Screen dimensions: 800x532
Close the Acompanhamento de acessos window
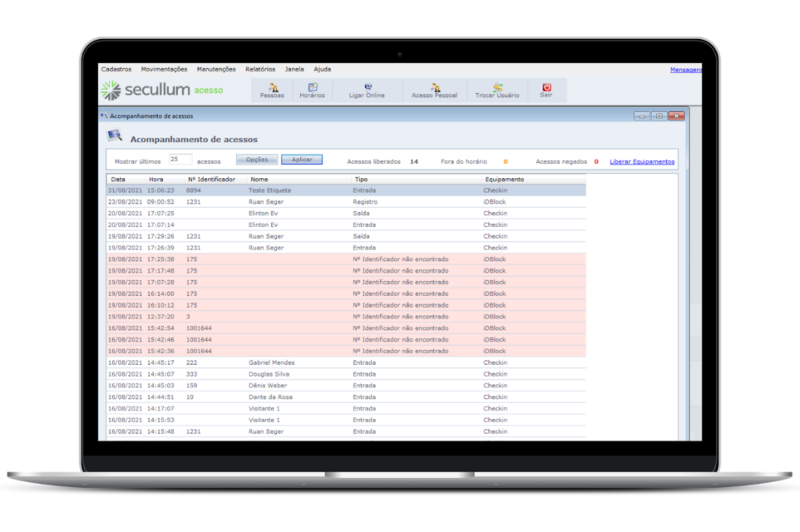(x=677, y=116)
